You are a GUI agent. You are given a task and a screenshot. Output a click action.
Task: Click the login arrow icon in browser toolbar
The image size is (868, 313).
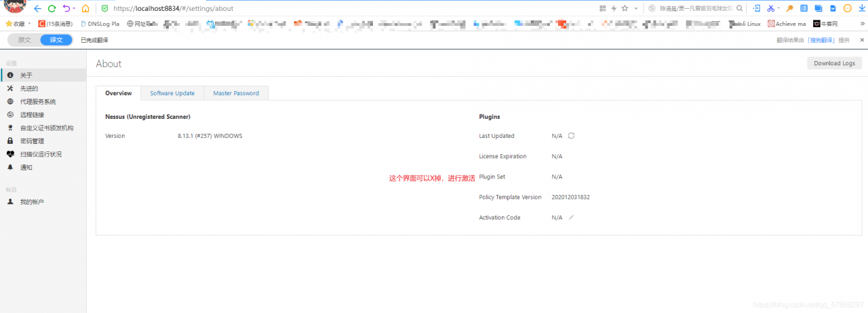[x=757, y=9]
